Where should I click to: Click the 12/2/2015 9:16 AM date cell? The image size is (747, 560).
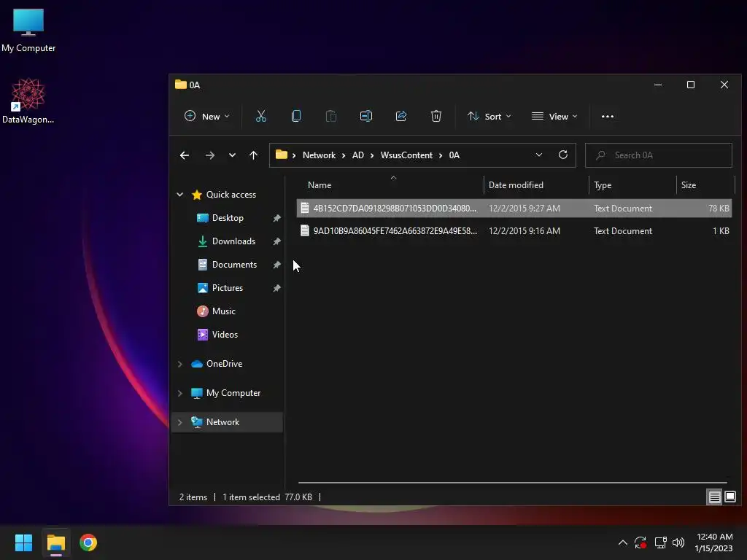pyautogui.click(x=524, y=231)
